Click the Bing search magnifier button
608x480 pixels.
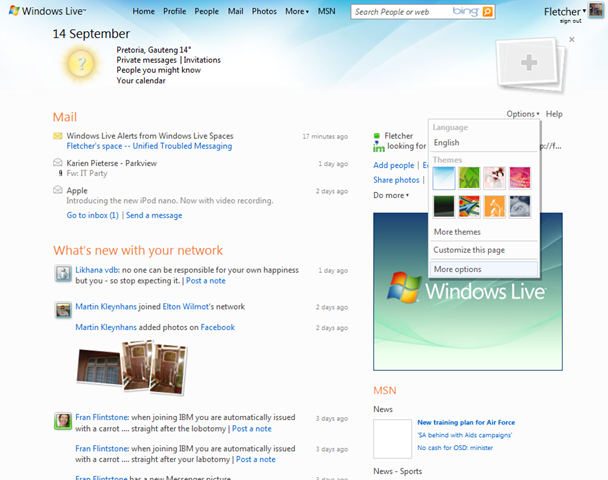(487, 12)
